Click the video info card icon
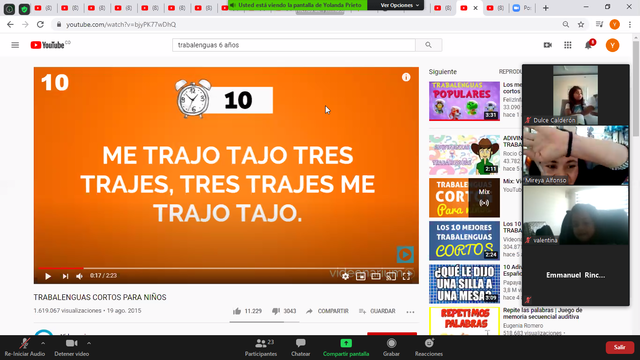The height and width of the screenshot is (360, 640). point(406,77)
